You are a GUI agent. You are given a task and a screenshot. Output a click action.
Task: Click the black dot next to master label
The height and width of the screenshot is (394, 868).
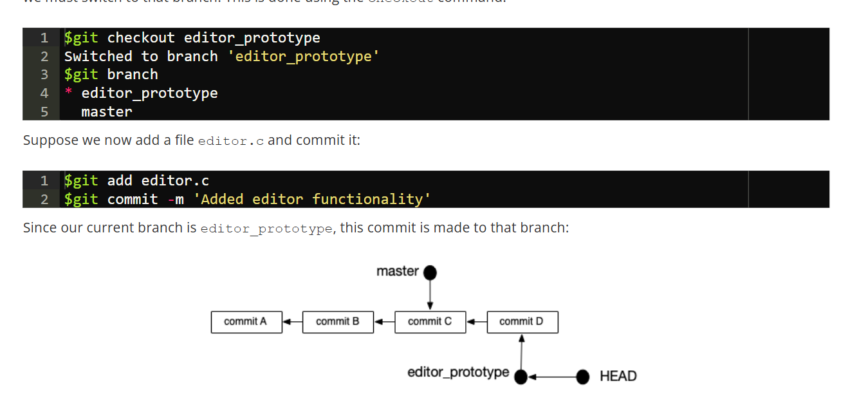click(430, 273)
